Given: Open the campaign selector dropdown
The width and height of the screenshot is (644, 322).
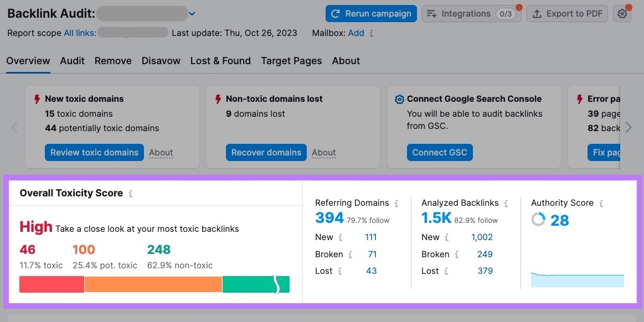Looking at the screenshot, I should 192,13.
